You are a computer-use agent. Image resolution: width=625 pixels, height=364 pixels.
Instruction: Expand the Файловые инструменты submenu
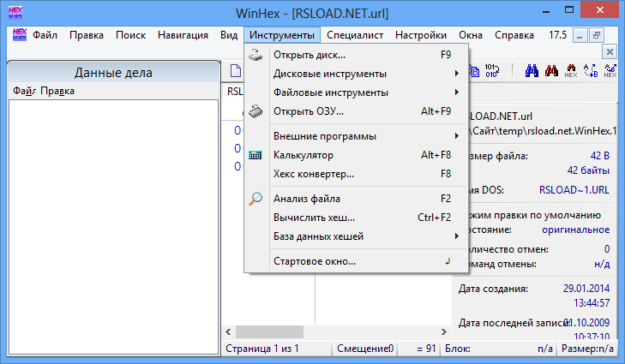click(x=356, y=92)
